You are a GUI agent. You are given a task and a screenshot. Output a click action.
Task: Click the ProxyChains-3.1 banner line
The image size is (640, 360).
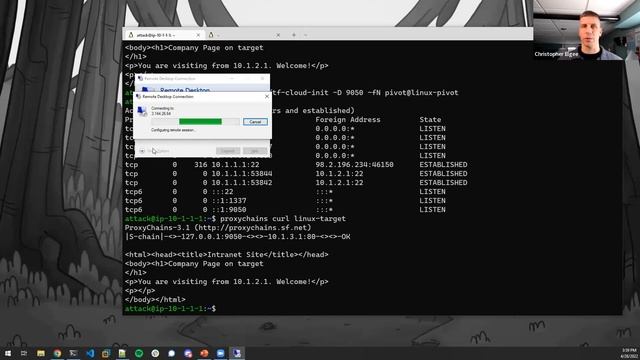[x=218, y=227]
